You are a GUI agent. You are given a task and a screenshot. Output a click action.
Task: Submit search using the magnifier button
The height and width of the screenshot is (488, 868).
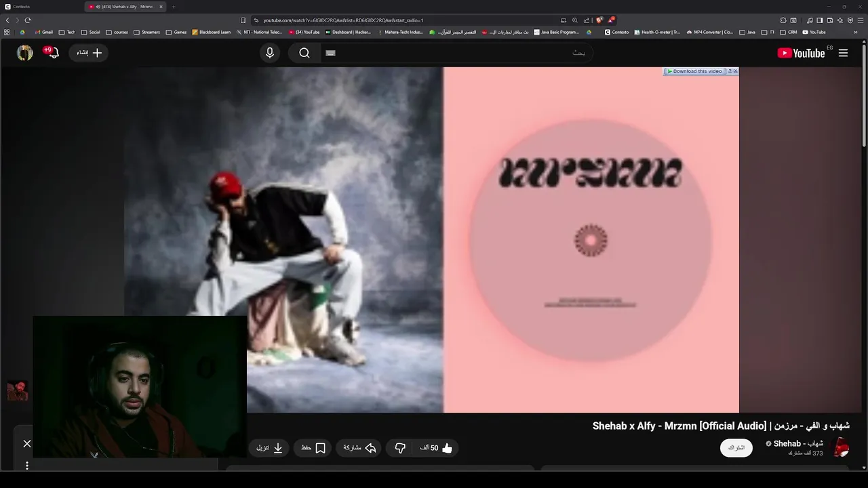304,53
